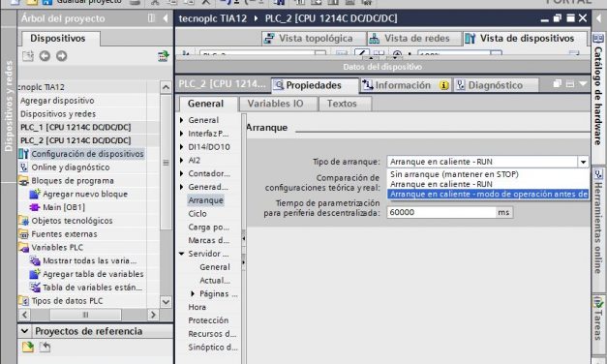The width and height of the screenshot is (607, 364).
Task: Collapse Proyectos de referencia panel
Action: click(25, 331)
